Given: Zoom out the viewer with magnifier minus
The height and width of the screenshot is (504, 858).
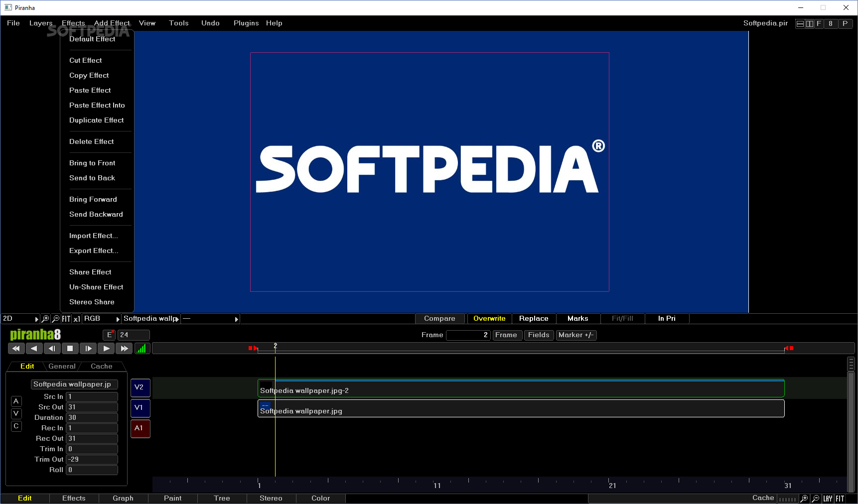Looking at the screenshot, I should 56,319.
